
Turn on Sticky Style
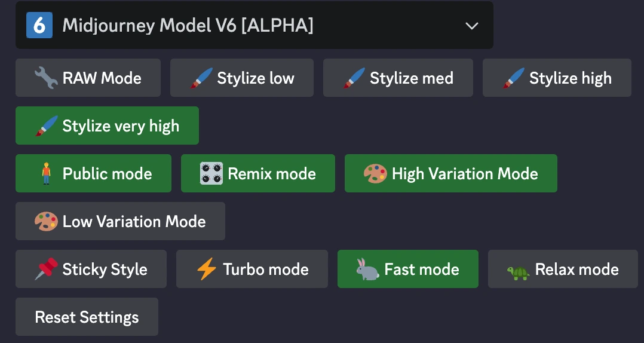[91, 269]
